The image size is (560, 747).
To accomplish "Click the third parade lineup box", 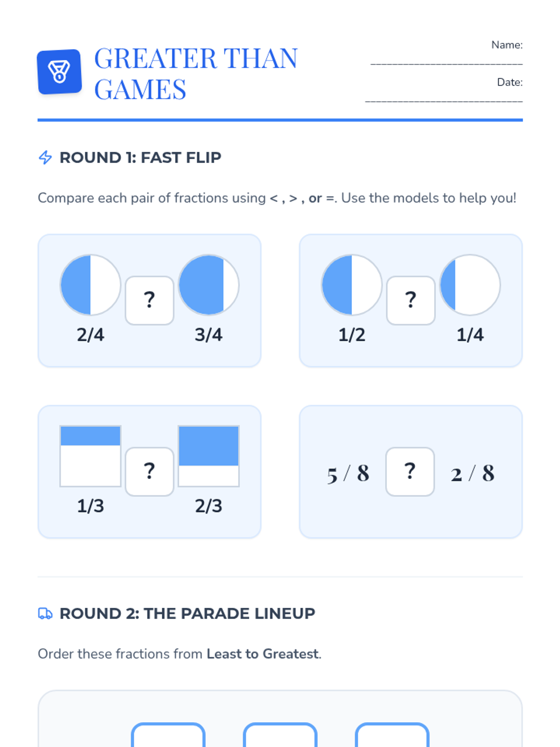I will click(392, 735).
